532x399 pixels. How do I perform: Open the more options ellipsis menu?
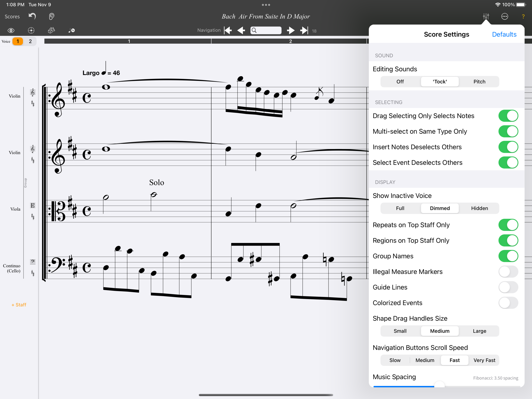505,16
